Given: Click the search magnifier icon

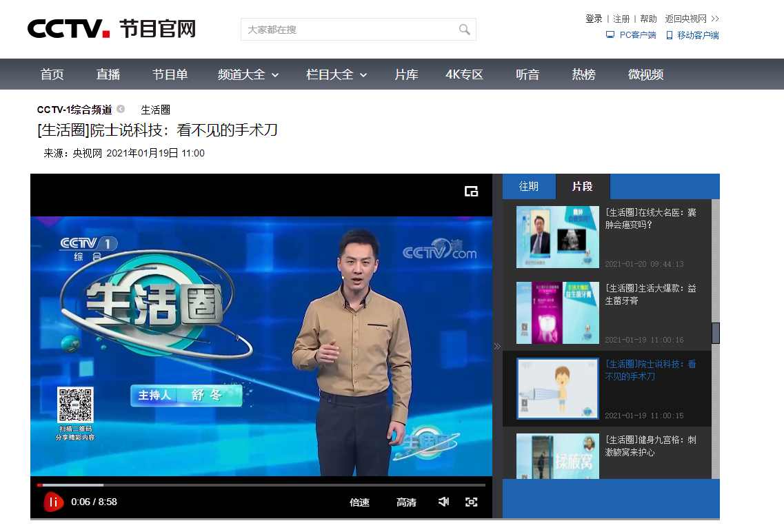Looking at the screenshot, I should pos(464,30).
